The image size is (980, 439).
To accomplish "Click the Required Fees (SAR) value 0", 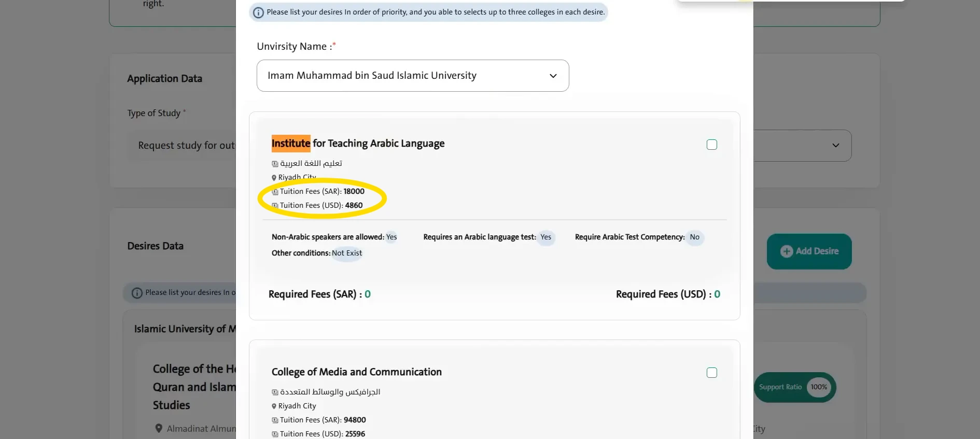I will (x=368, y=294).
